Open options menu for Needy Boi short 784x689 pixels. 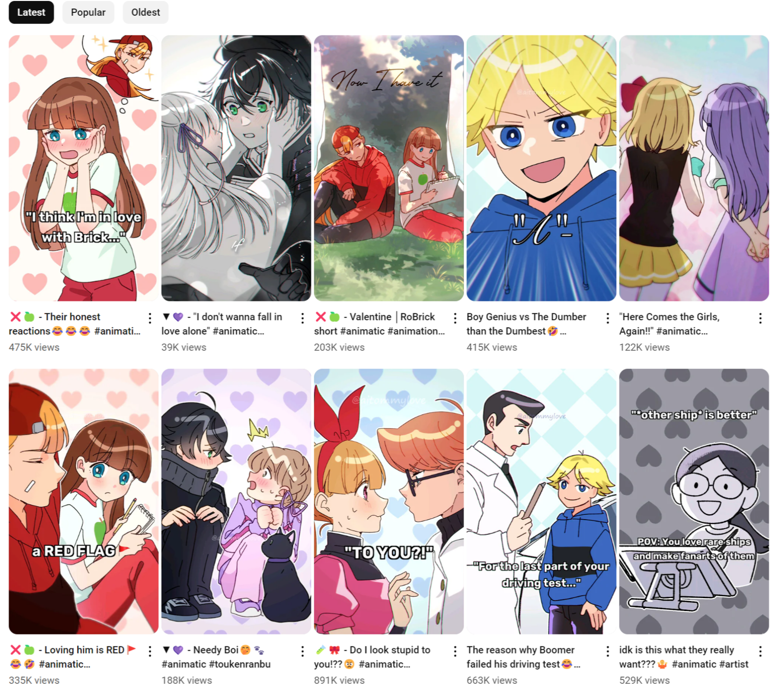click(302, 651)
